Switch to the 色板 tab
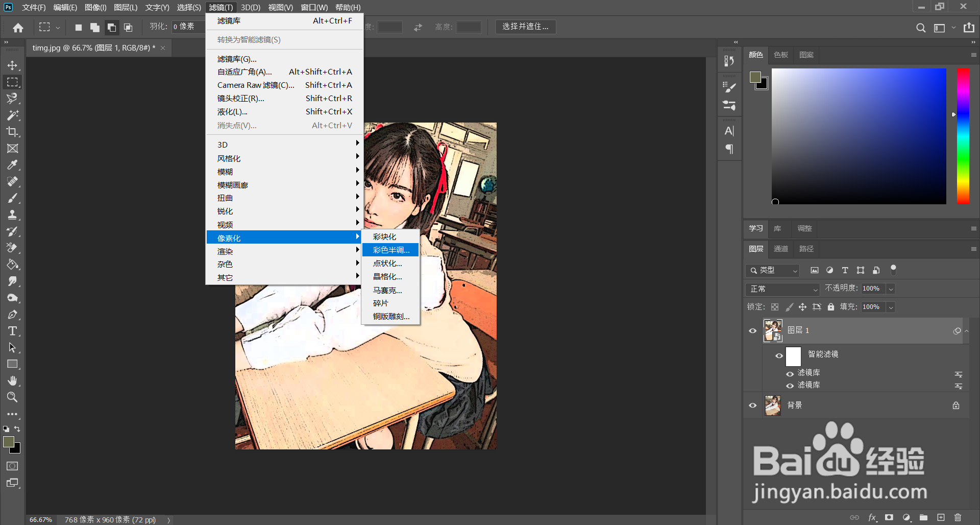 [x=781, y=55]
